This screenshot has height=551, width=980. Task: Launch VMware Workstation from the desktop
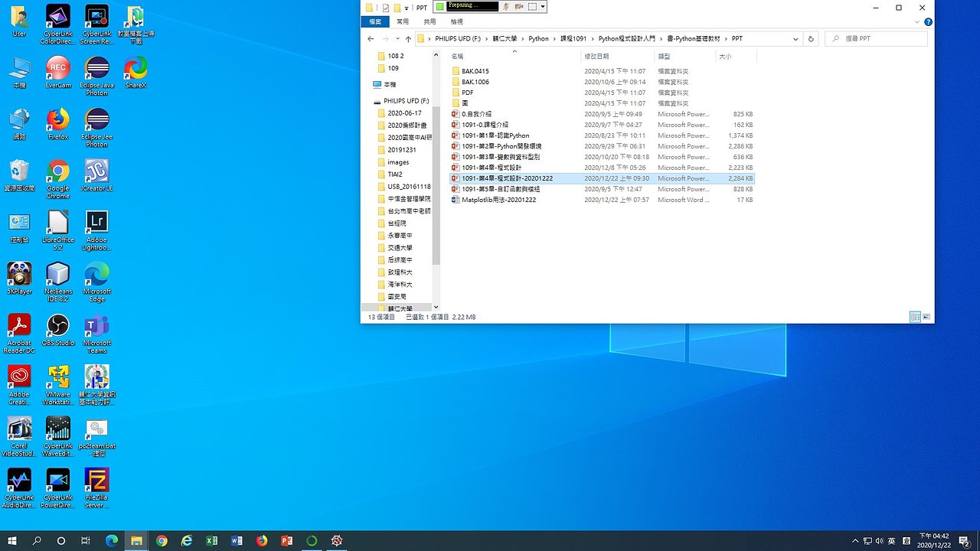58,384
